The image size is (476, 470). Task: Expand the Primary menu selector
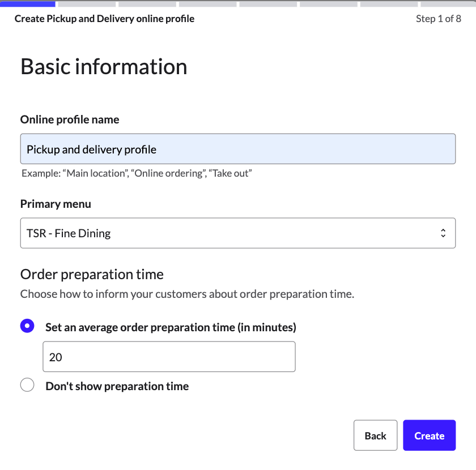(238, 233)
